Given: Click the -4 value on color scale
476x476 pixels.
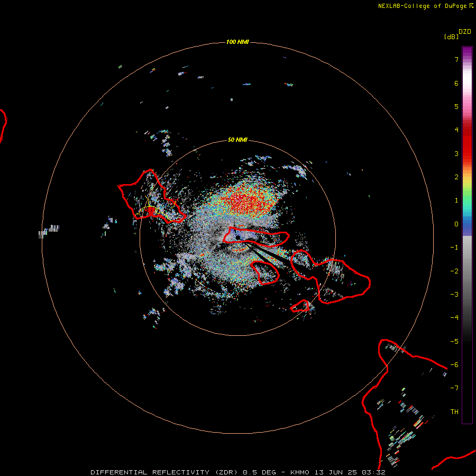Looking at the screenshot, I should tap(454, 318).
